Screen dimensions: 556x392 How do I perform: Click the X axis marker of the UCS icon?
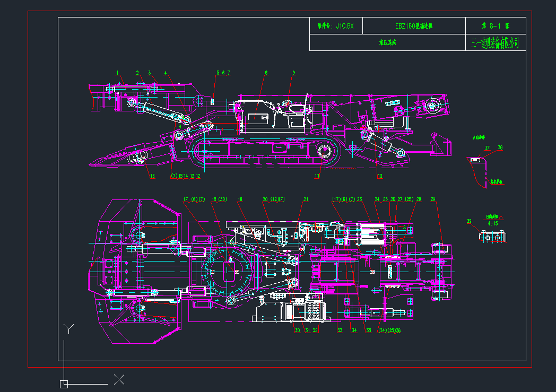click(x=119, y=379)
